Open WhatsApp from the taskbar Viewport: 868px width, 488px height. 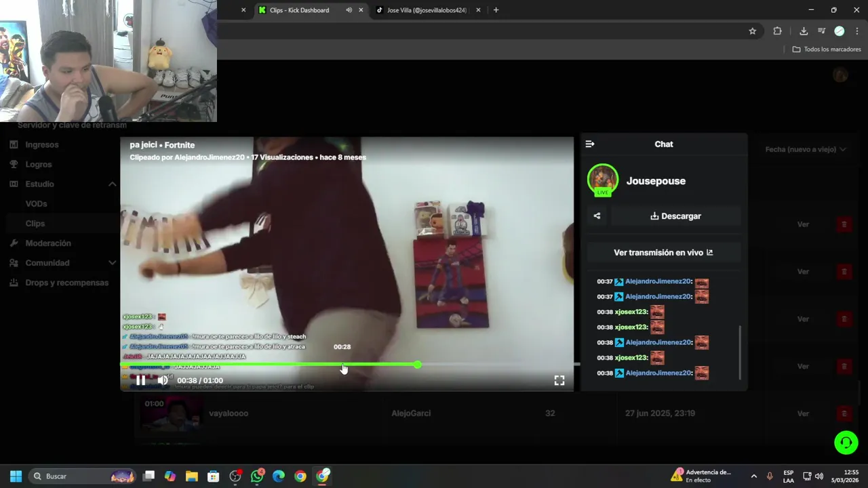pos(257,476)
